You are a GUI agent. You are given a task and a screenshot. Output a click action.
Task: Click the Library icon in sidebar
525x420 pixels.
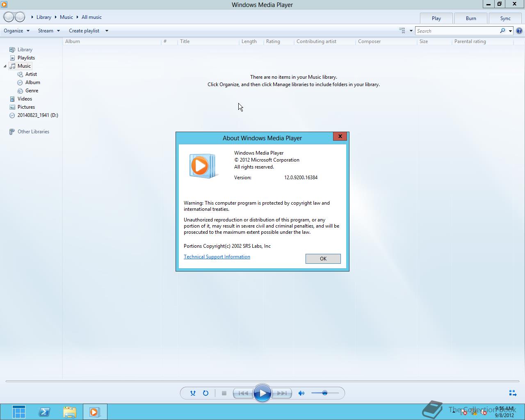[x=12, y=50]
